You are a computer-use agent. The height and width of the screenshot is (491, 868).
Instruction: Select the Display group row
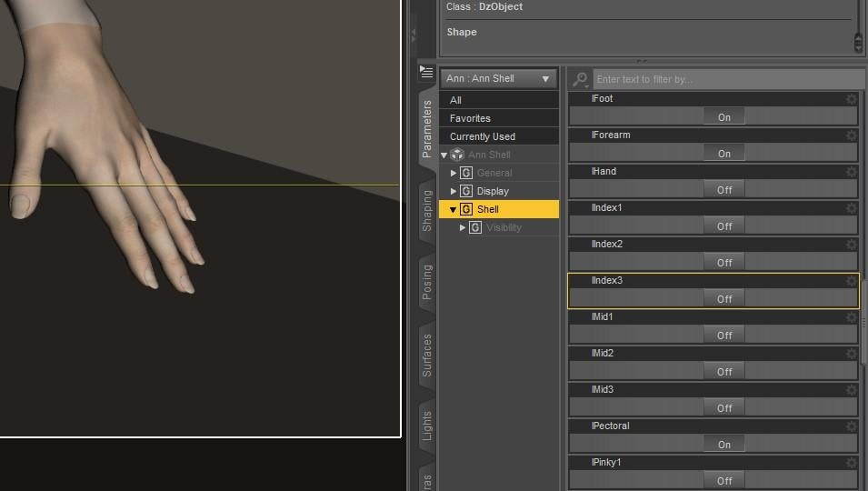coord(499,191)
